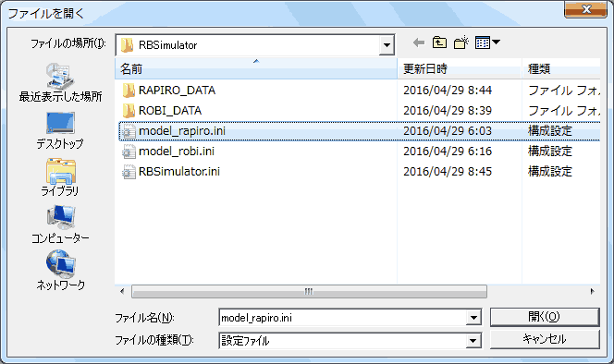Open Libraries (ライブラリ) location
The width and height of the screenshot is (614, 364).
(60, 177)
